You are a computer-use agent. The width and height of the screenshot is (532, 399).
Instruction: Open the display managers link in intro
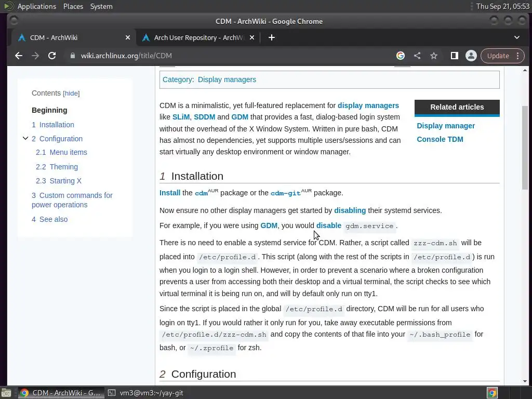point(368,105)
